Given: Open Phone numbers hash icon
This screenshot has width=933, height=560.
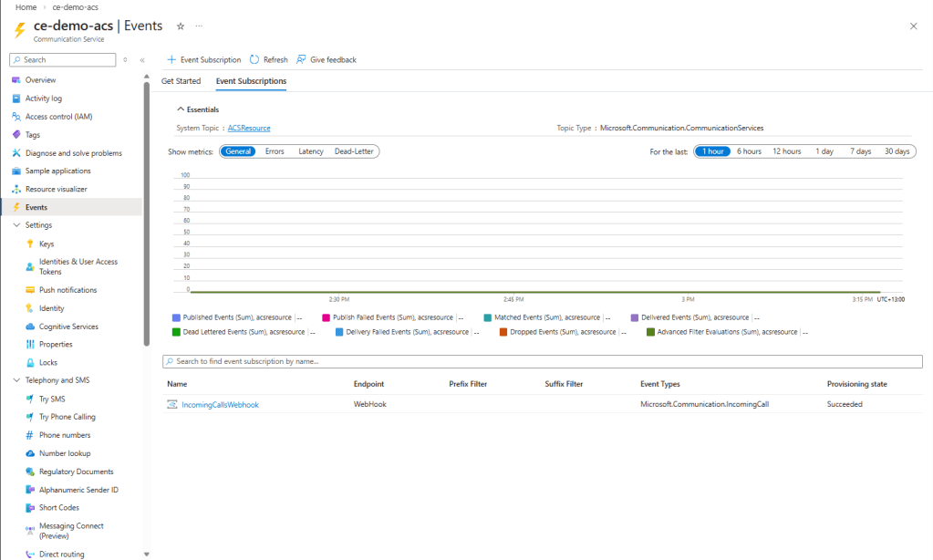Looking at the screenshot, I should click(29, 435).
